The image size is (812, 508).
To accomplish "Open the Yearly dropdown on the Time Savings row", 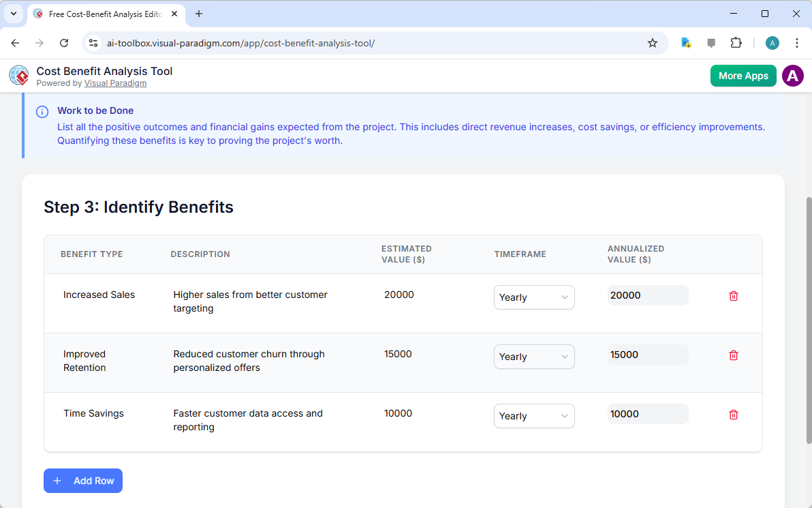I will (534, 416).
